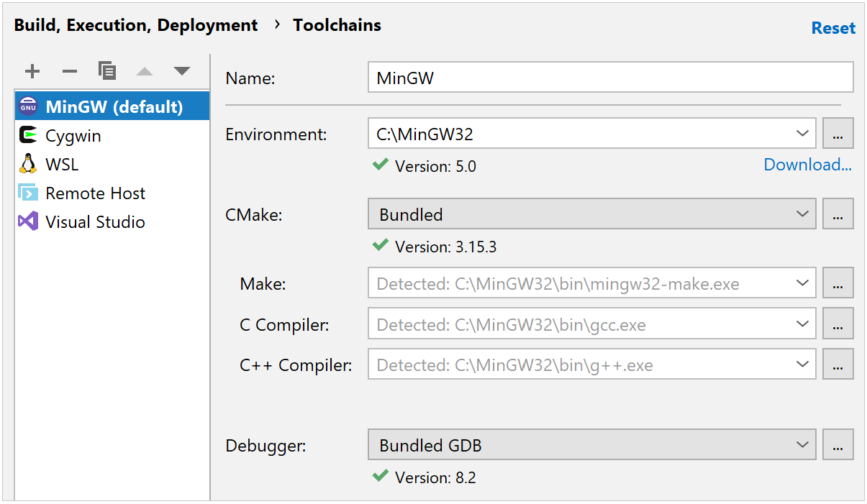Browse for the C Compiler executable

(838, 324)
